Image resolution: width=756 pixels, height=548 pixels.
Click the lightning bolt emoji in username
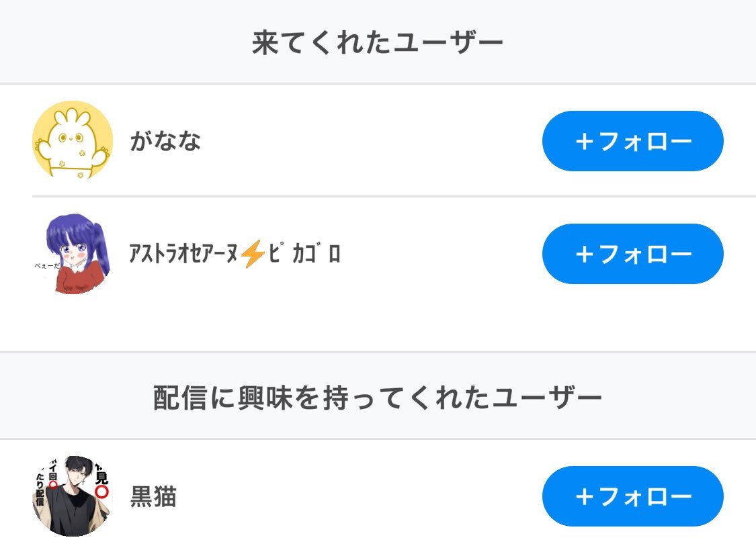(x=253, y=255)
